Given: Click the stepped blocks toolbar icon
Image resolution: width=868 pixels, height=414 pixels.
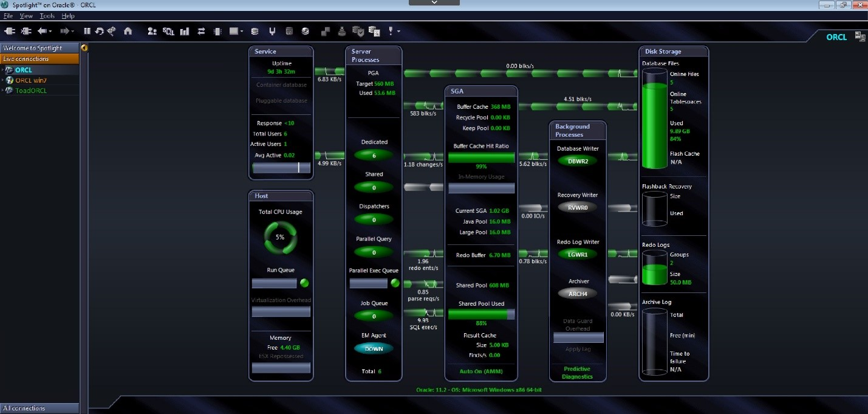Looking at the screenshot, I should (x=326, y=30).
